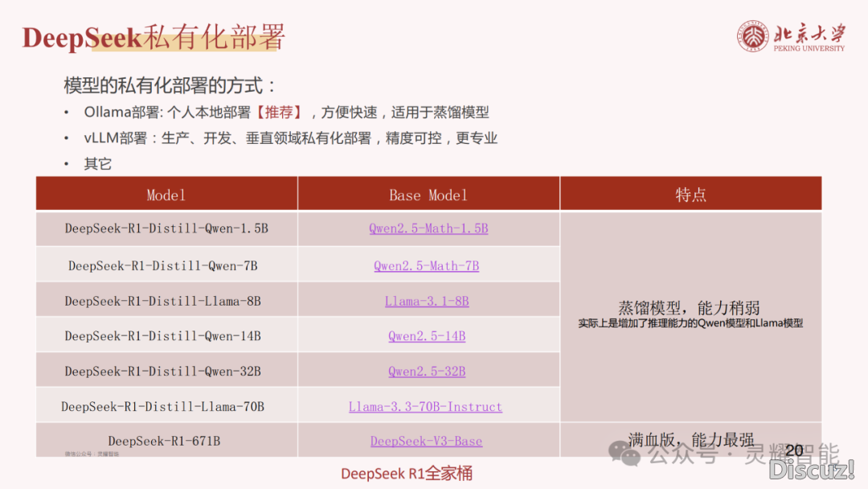Open the Qwen2.5-32B link

pos(427,372)
